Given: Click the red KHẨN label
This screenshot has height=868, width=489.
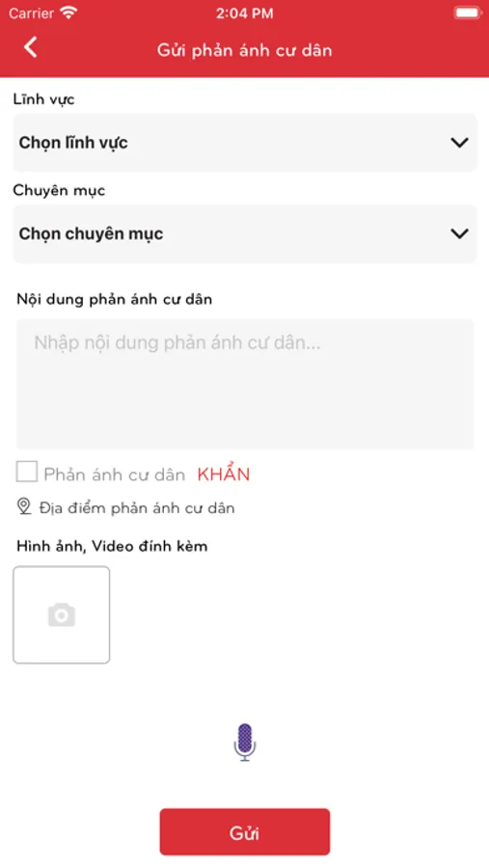Looking at the screenshot, I should (224, 474).
